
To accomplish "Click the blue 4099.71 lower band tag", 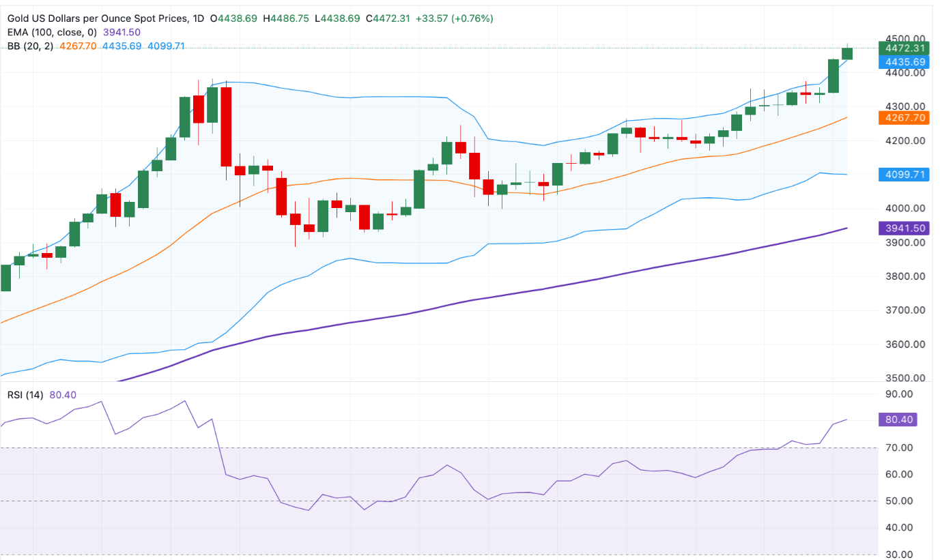I will pyautogui.click(x=905, y=175).
